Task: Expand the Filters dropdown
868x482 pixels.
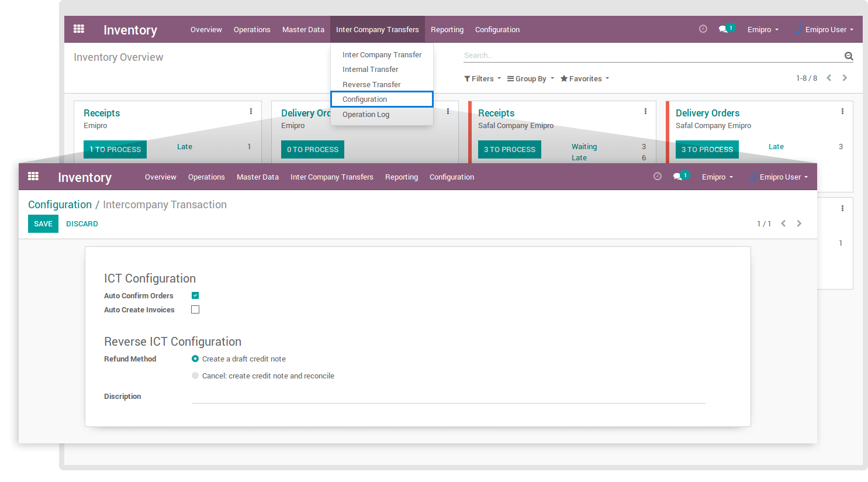Action: coord(482,79)
